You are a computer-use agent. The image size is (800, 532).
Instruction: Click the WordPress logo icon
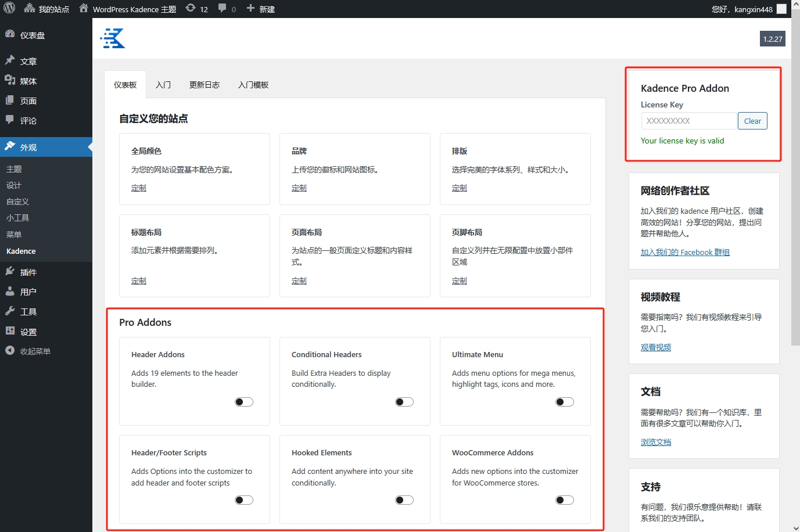click(9, 9)
